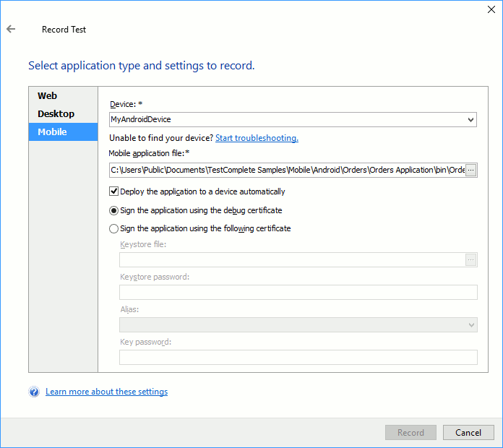This screenshot has width=503, height=448.
Task: Open Learn more about these settings
Action: (x=106, y=392)
